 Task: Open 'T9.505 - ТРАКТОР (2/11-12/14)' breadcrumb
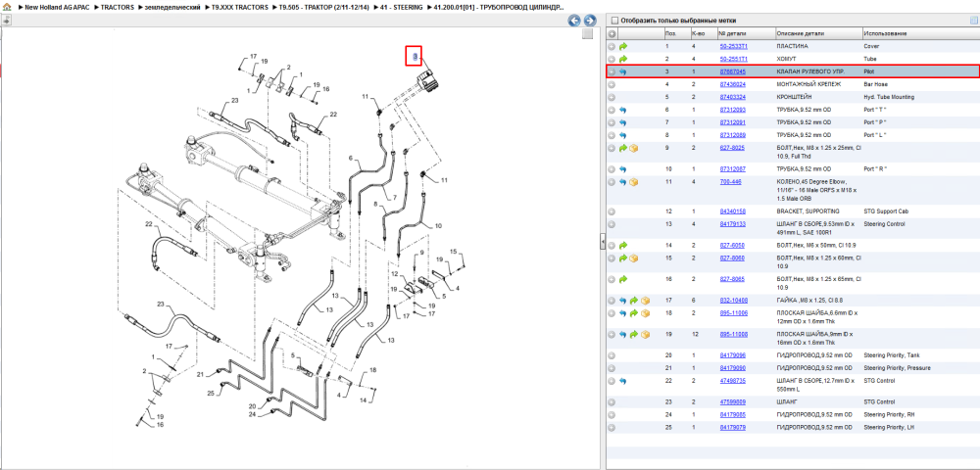click(x=325, y=8)
